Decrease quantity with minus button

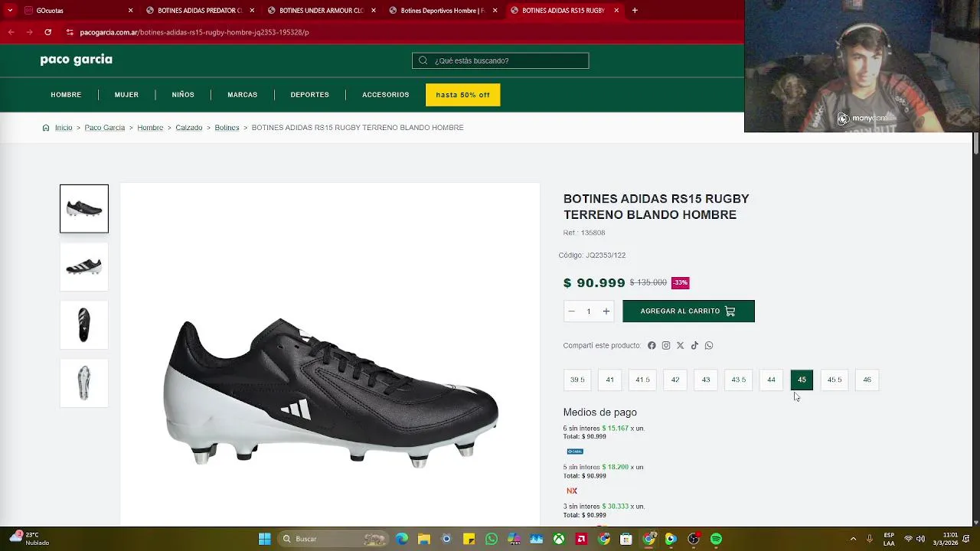571,311
